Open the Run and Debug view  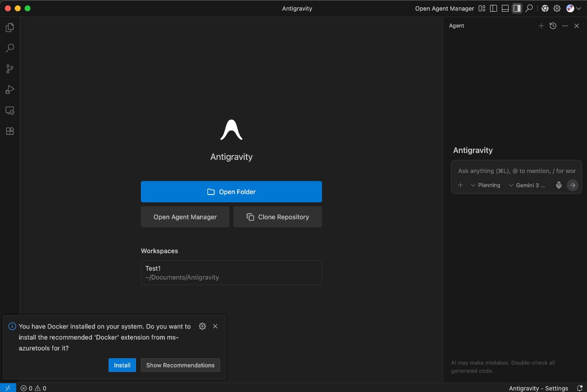(9, 89)
